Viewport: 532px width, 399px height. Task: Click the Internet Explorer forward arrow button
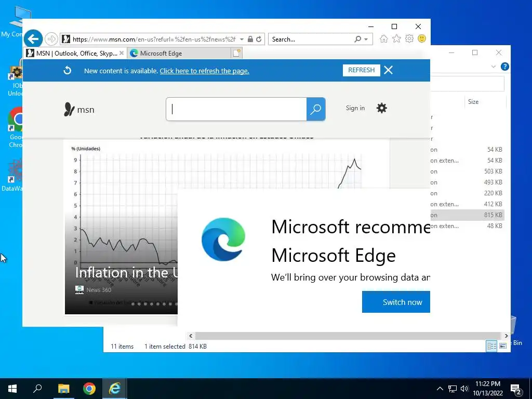click(51, 39)
